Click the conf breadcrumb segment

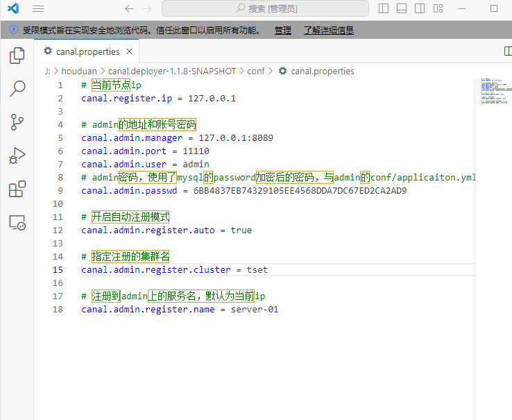point(256,72)
